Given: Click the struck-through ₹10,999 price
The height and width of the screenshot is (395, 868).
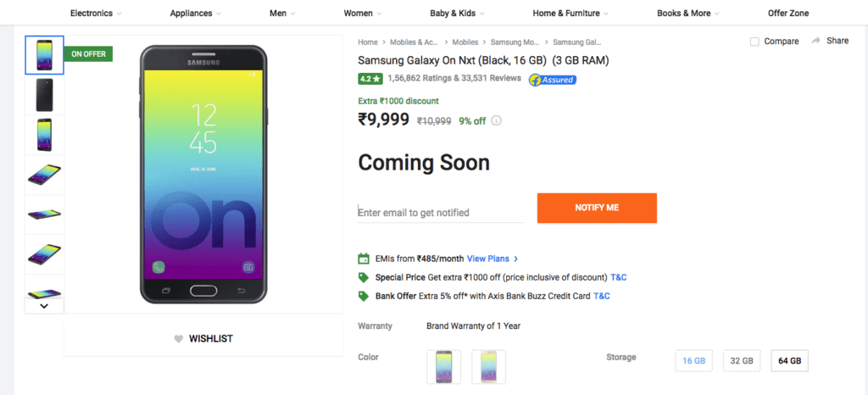Looking at the screenshot, I should pyautogui.click(x=433, y=121).
